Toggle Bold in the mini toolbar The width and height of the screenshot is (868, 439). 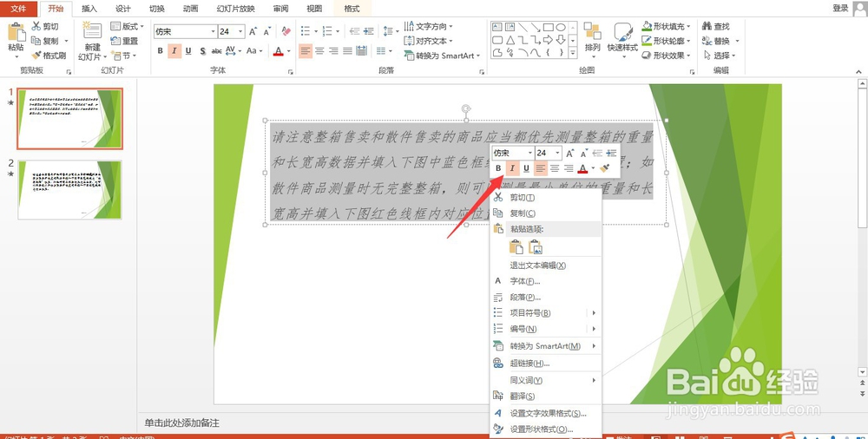point(498,168)
